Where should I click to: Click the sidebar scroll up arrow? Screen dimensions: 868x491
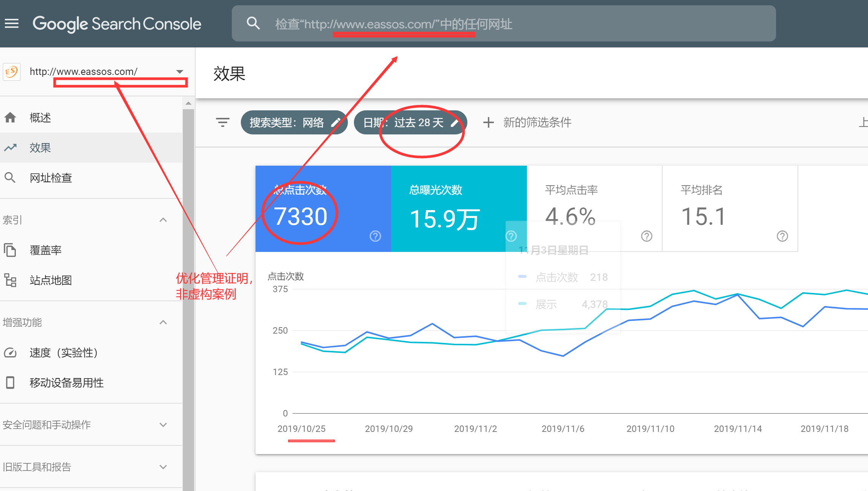click(188, 103)
